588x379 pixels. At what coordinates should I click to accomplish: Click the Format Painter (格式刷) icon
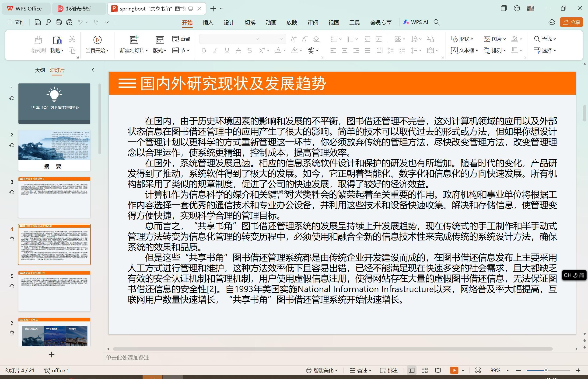pyautogui.click(x=38, y=44)
